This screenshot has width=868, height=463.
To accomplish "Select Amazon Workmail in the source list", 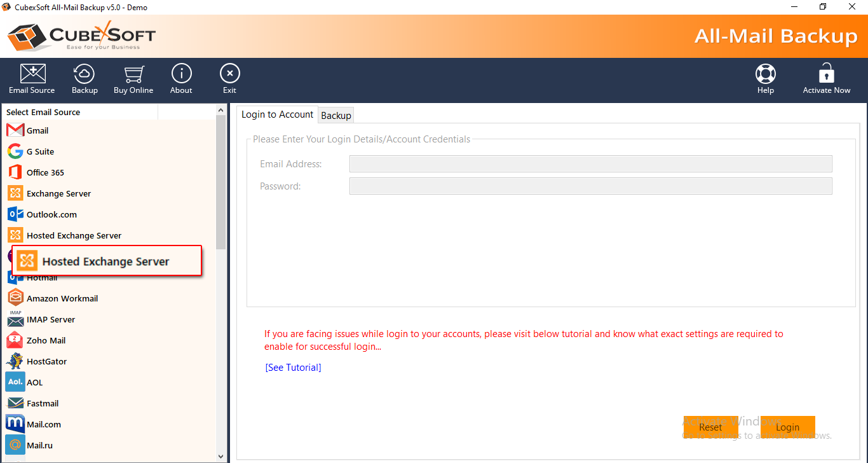I will coord(62,298).
